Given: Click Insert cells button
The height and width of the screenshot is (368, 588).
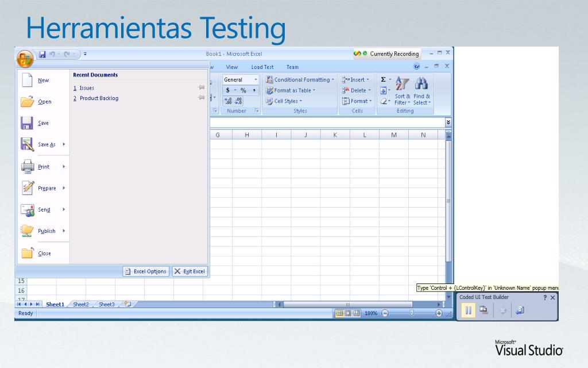Looking at the screenshot, I should point(355,79).
